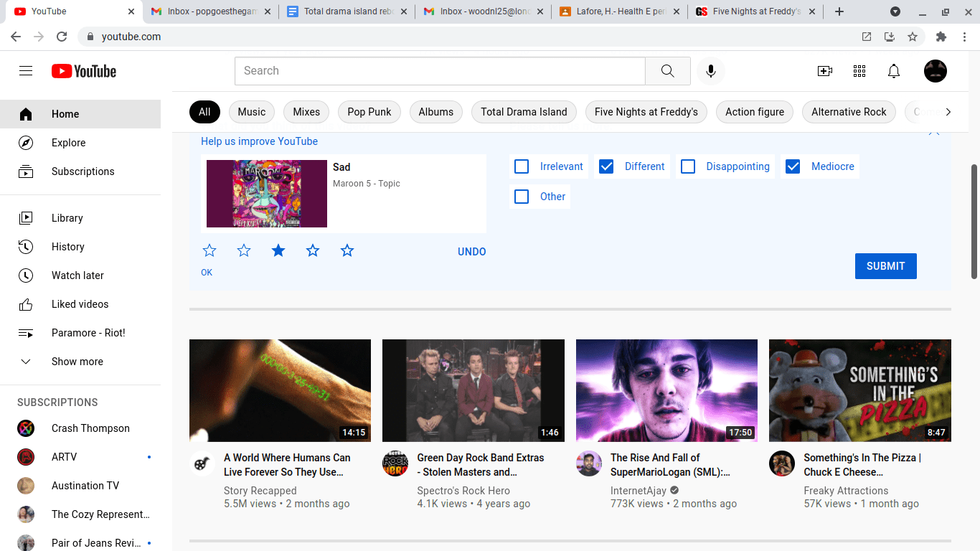The height and width of the screenshot is (551, 980).
Task: Select the Music filter chip
Action: pyautogui.click(x=252, y=112)
